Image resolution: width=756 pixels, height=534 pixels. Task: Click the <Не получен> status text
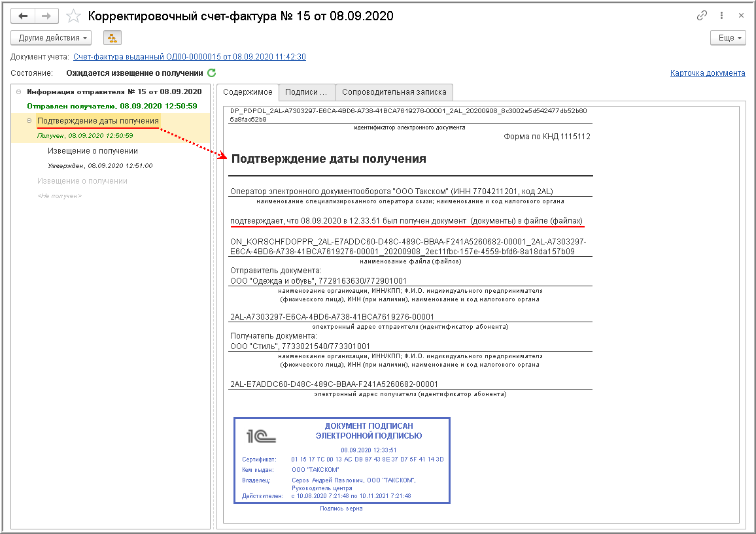(60, 195)
